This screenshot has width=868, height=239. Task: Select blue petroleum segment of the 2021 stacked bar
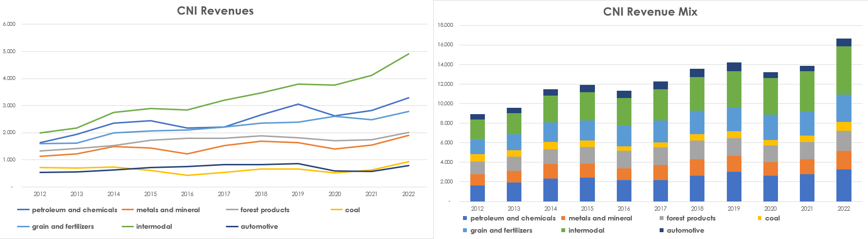[807, 188]
